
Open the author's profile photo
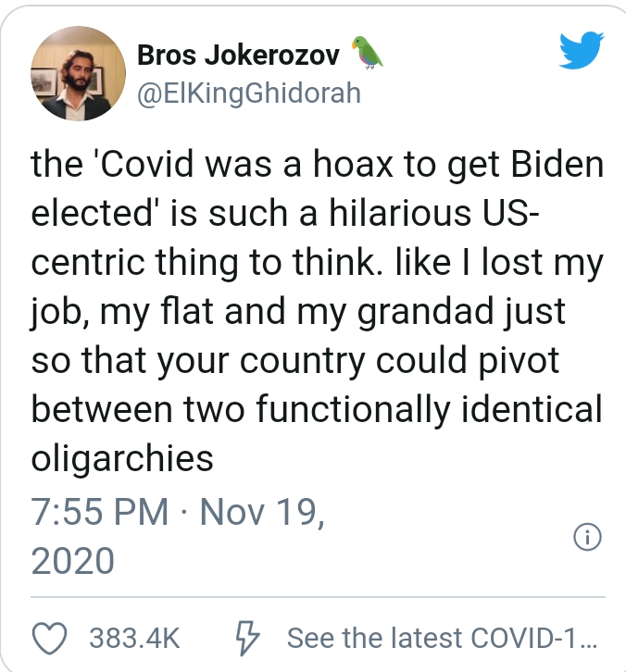click(x=79, y=73)
